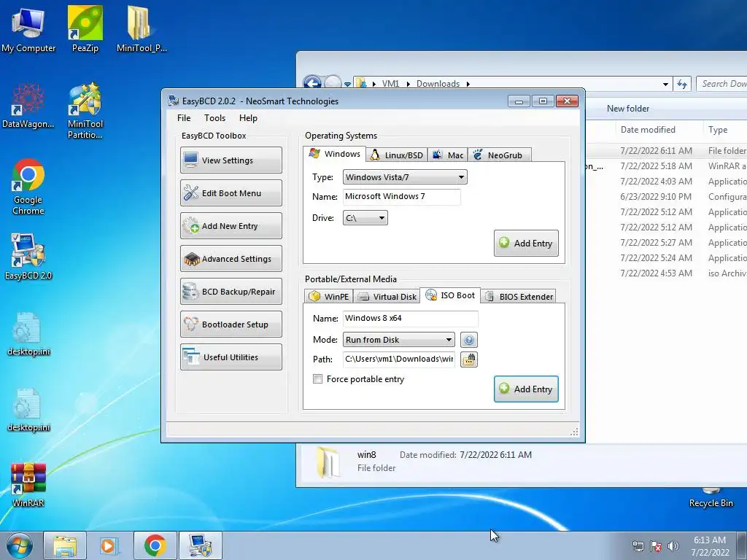Click Edit Boot Menu button
The width and height of the screenshot is (747, 560).
[231, 192]
